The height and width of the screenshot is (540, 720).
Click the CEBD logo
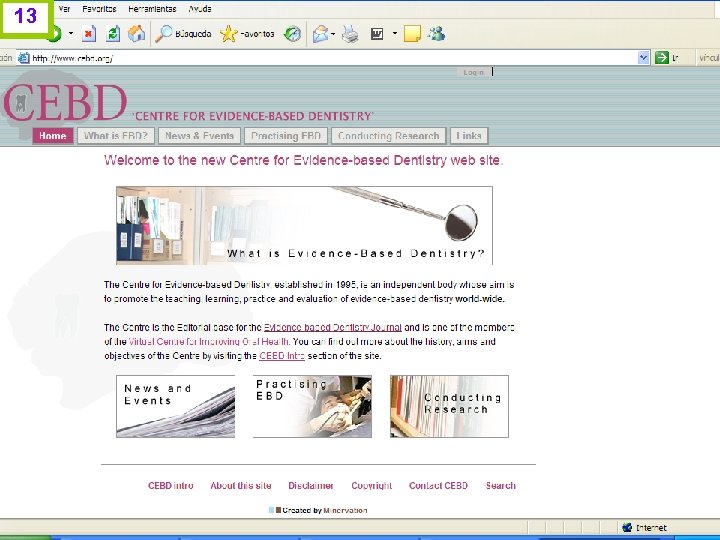pyautogui.click(x=65, y=102)
